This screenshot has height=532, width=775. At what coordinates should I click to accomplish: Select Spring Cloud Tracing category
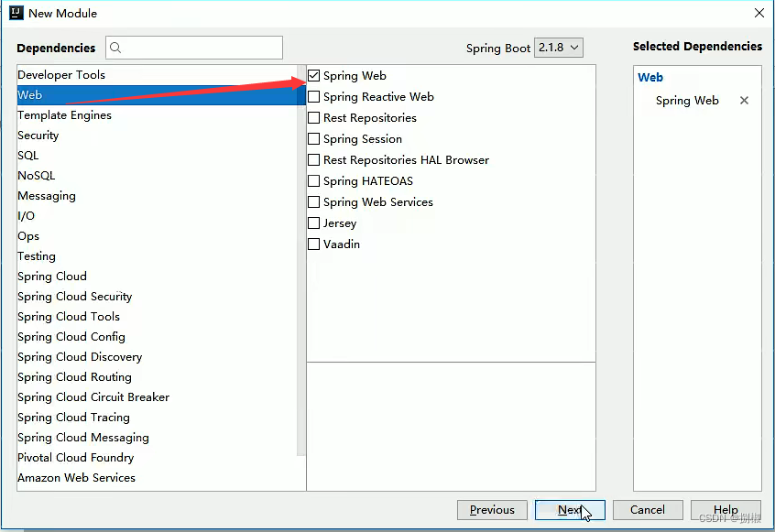pos(158,418)
